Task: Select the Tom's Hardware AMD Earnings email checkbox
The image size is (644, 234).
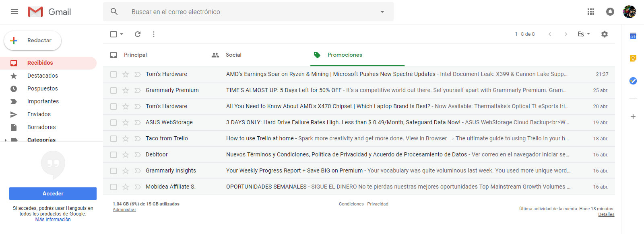Action: tap(114, 74)
